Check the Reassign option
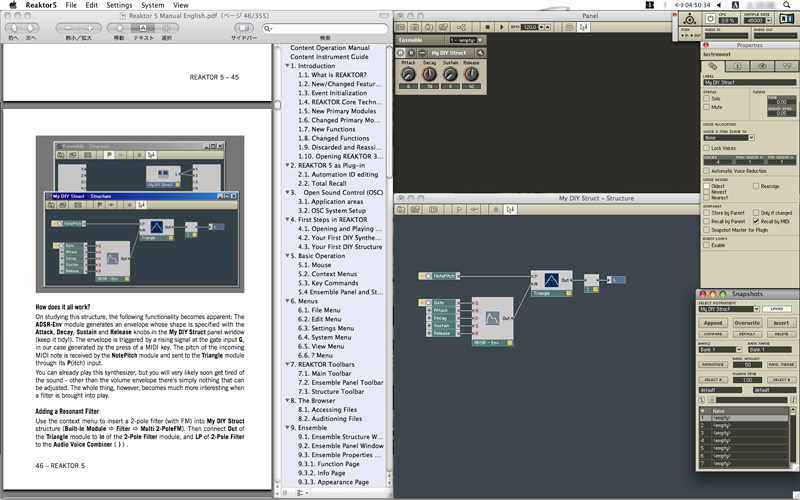The height and width of the screenshot is (500, 800). [756, 186]
